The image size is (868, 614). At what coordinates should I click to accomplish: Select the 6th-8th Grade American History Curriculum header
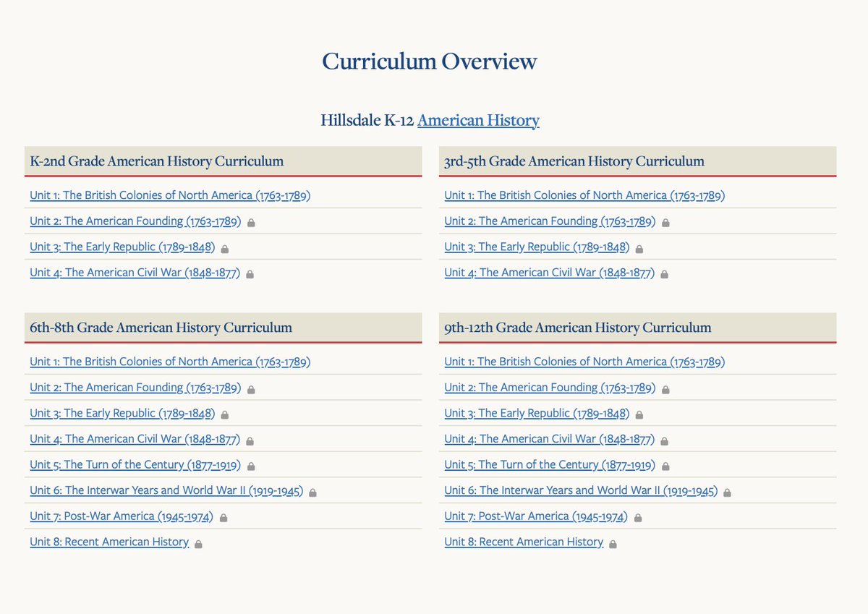[223, 328]
